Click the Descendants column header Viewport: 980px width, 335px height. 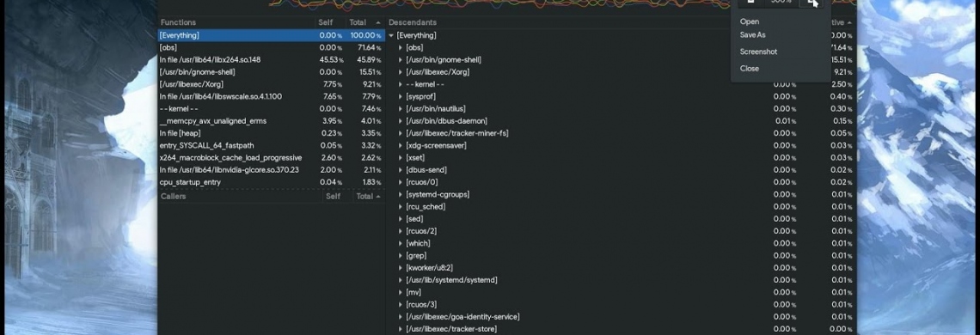413,22
